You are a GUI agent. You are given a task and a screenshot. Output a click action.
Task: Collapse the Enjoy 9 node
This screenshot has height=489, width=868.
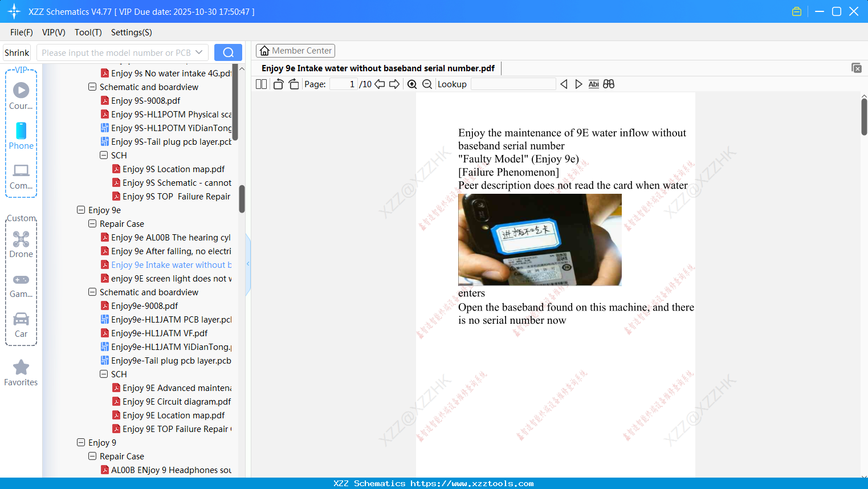coord(81,442)
